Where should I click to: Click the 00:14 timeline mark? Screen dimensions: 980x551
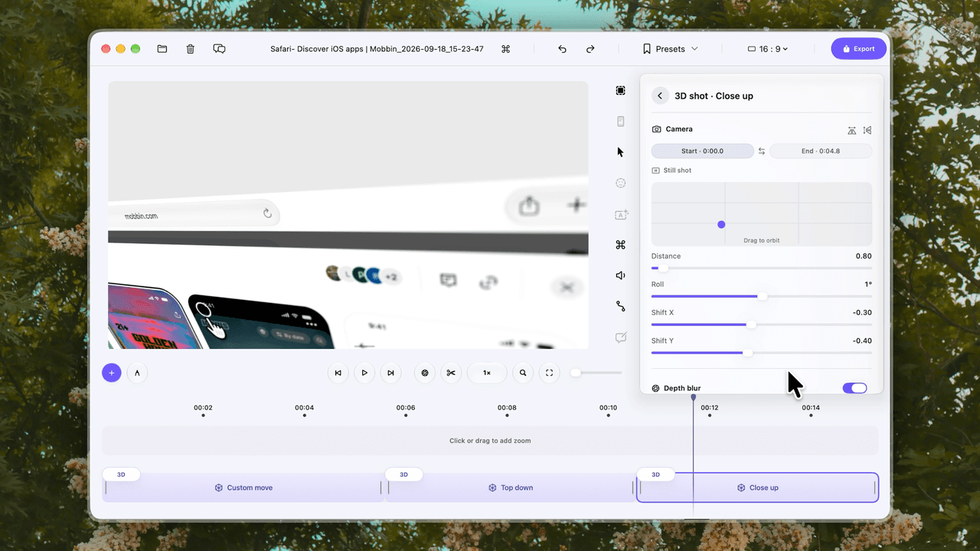[x=811, y=408]
